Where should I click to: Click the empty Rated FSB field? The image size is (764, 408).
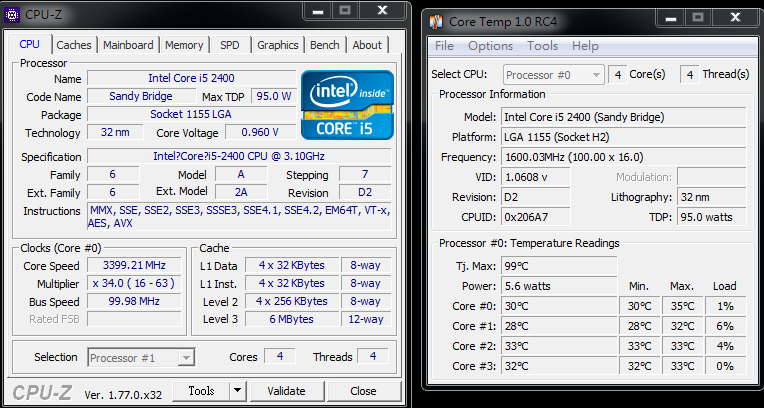click(x=134, y=320)
